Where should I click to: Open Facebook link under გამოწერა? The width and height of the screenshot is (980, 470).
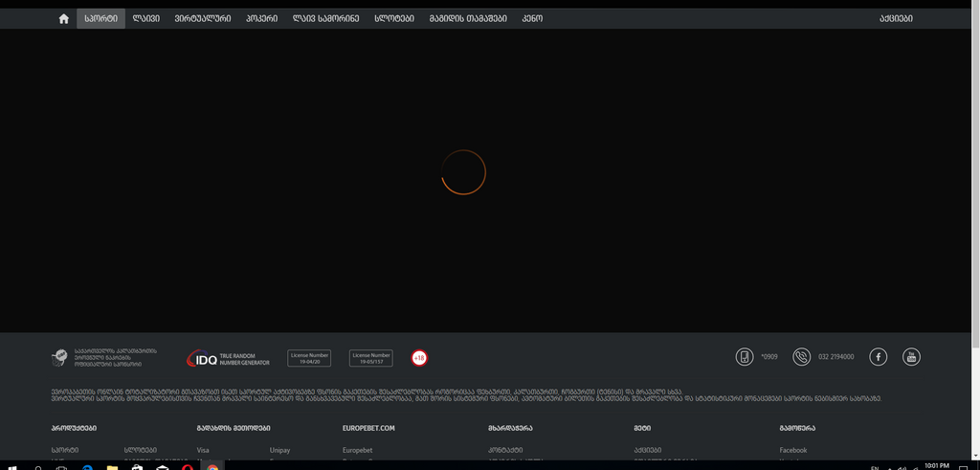click(793, 450)
